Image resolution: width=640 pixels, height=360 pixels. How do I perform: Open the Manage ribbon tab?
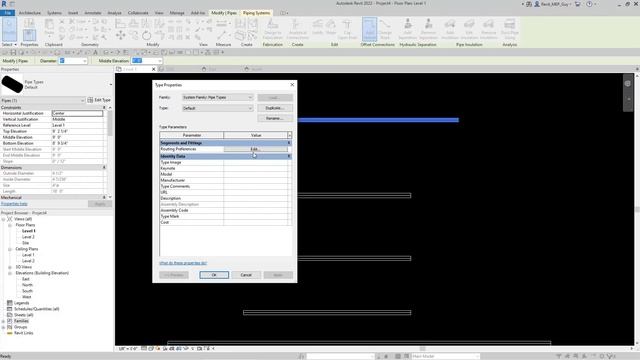pyautogui.click(x=177, y=13)
